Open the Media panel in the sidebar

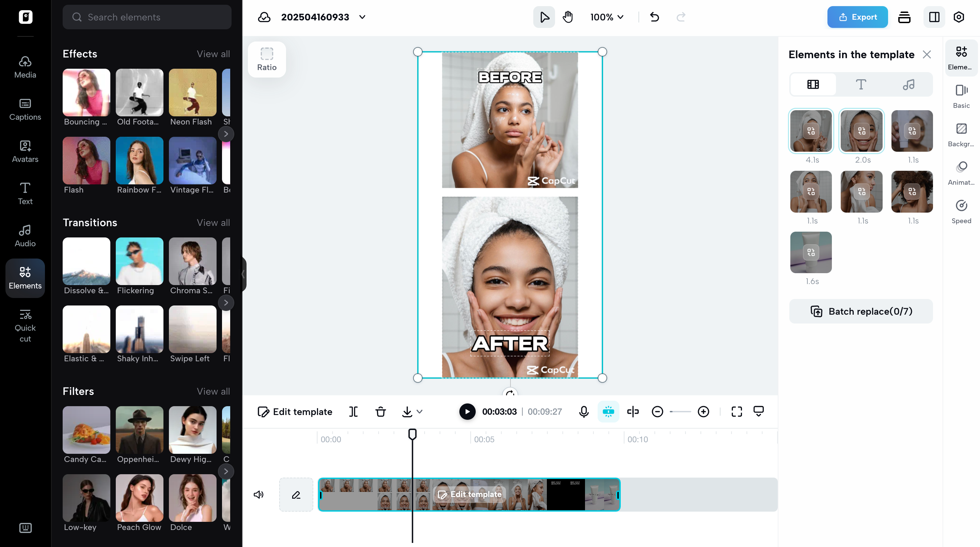tap(25, 67)
